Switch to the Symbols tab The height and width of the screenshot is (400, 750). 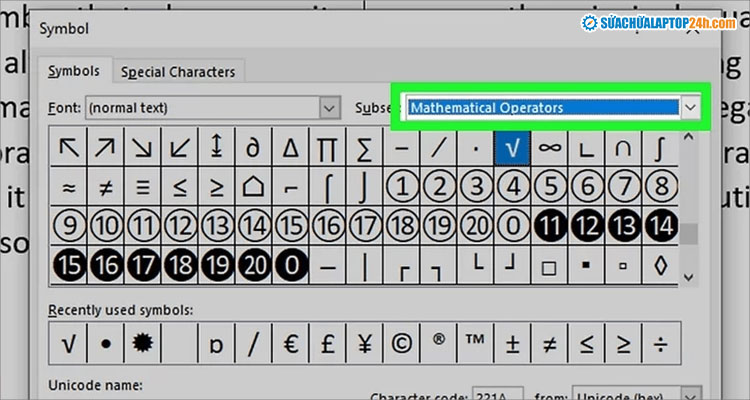click(x=74, y=71)
